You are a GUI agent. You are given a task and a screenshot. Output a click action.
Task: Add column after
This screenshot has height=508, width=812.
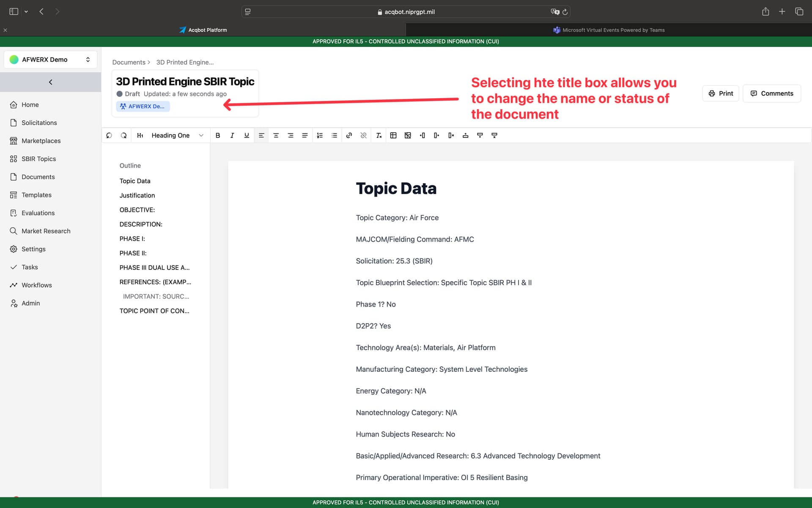coord(436,135)
